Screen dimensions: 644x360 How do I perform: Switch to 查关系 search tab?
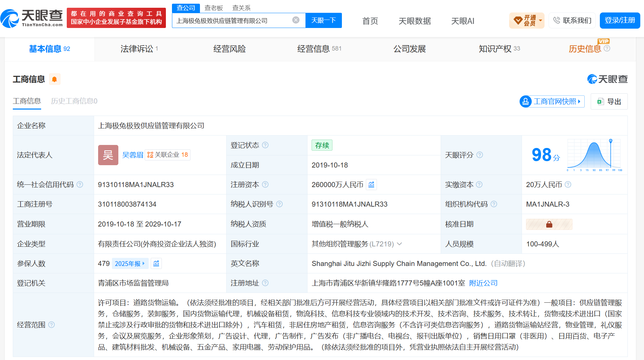tap(241, 8)
